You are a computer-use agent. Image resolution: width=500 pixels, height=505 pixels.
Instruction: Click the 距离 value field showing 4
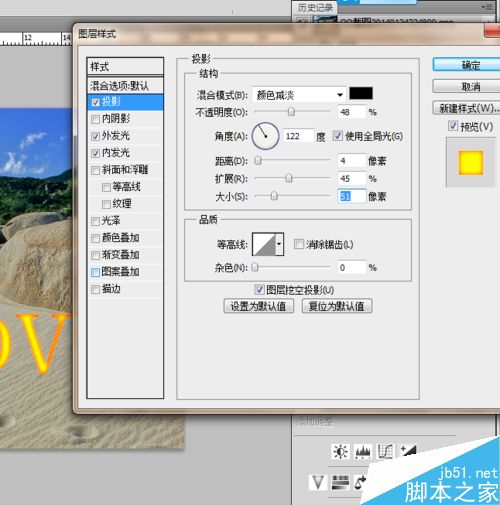[352, 161]
